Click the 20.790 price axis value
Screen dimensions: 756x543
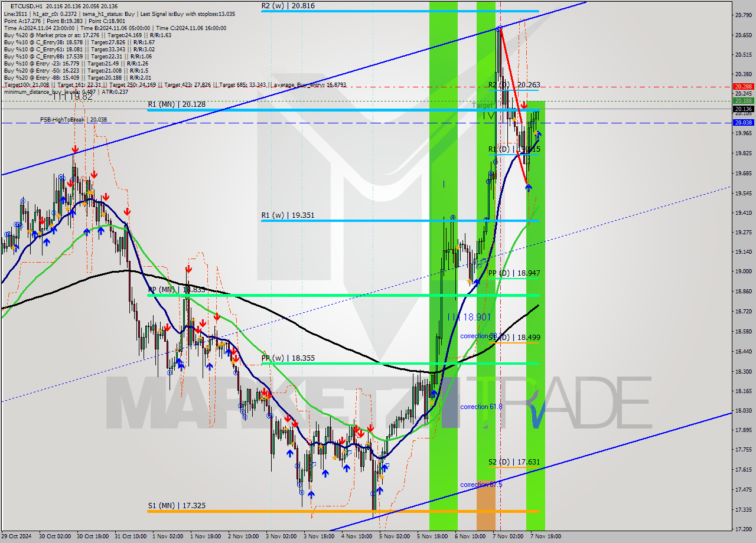743,15
